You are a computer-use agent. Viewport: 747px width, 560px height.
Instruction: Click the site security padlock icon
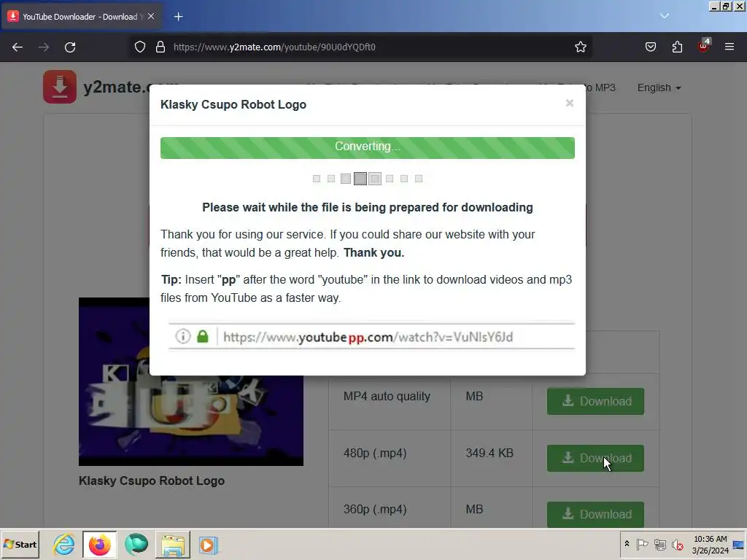click(x=160, y=47)
